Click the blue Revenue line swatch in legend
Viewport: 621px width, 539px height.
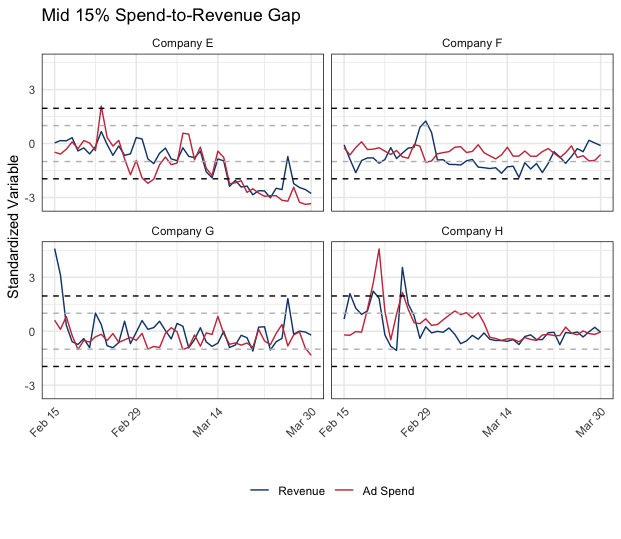pyautogui.click(x=260, y=491)
